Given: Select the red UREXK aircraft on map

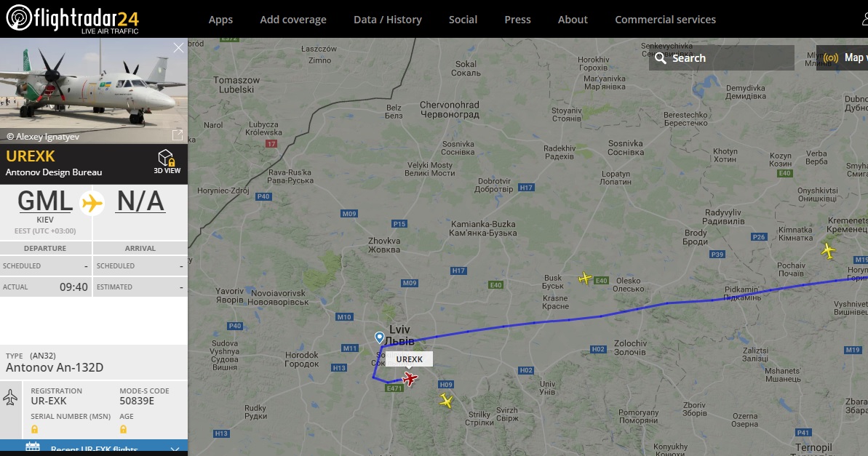Looking at the screenshot, I should coord(410,378).
